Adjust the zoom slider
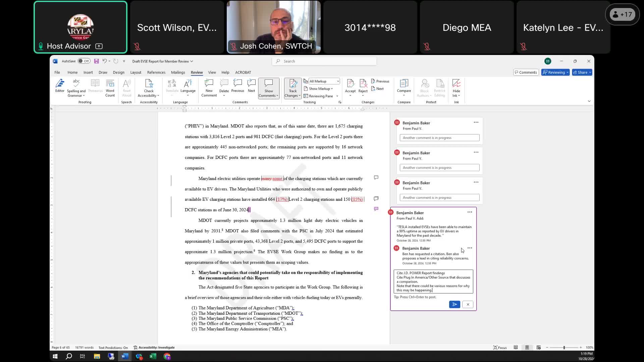 click(x=564, y=348)
